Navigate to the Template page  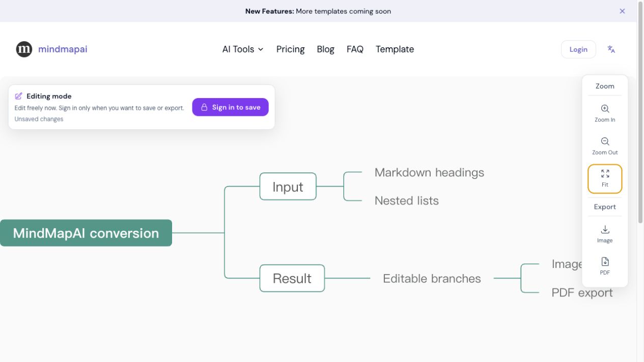click(x=395, y=49)
